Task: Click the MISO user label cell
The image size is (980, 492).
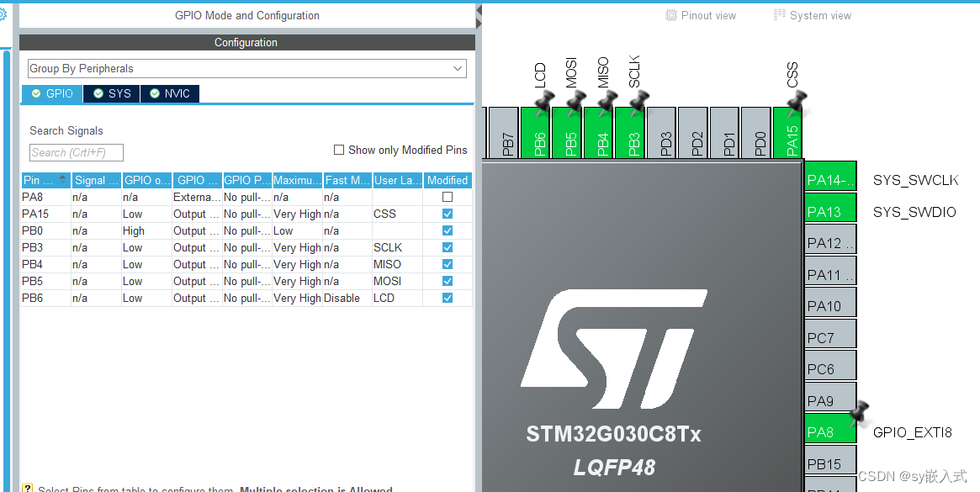Action: pyautogui.click(x=398, y=264)
